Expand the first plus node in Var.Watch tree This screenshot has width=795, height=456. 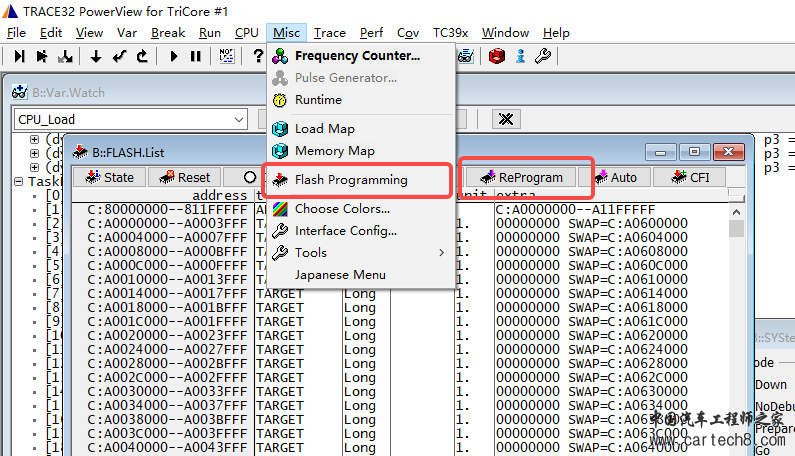34,139
